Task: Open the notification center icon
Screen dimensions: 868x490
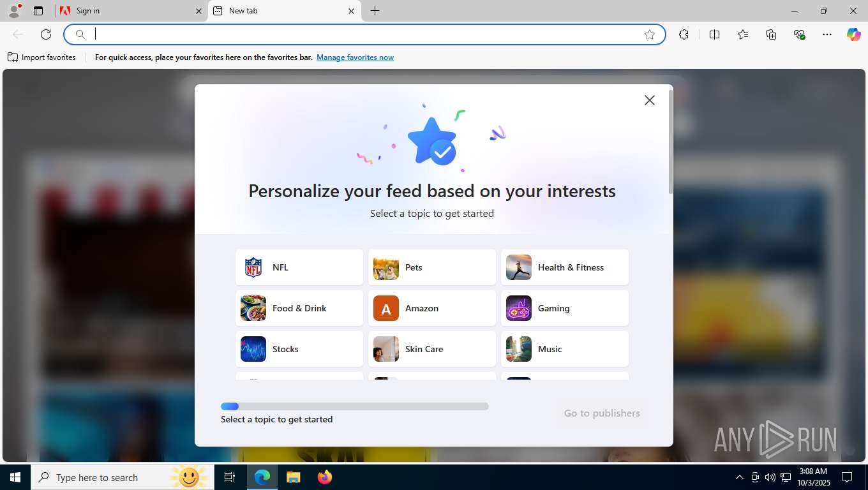Action: [847, 477]
